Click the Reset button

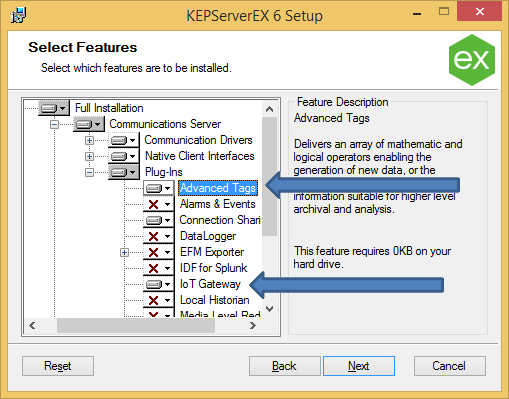[x=58, y=366]
